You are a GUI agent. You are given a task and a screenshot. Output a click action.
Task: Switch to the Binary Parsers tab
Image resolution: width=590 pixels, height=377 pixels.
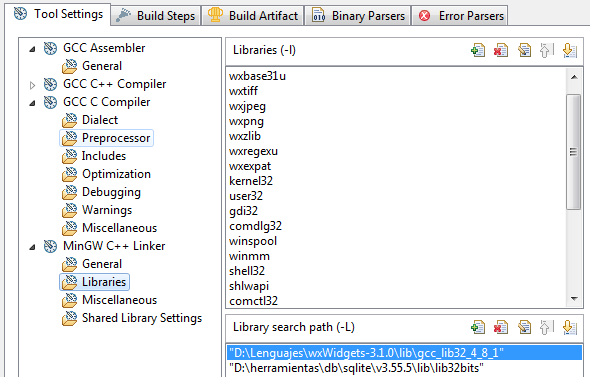(357, 16)
